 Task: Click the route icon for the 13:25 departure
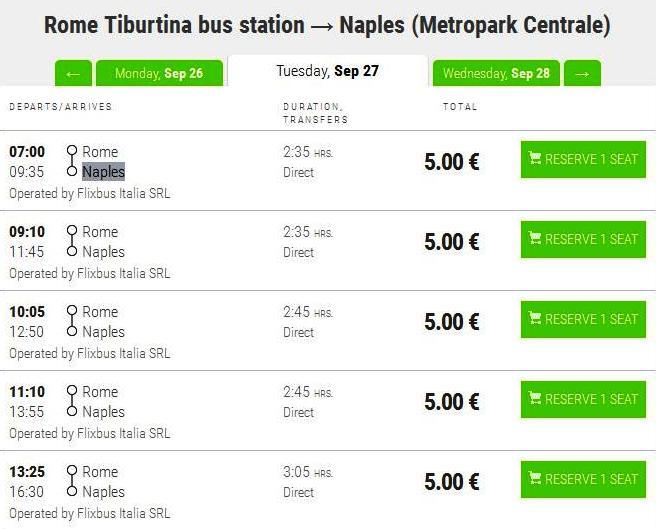pyautogui.click(x=72, y=482)
